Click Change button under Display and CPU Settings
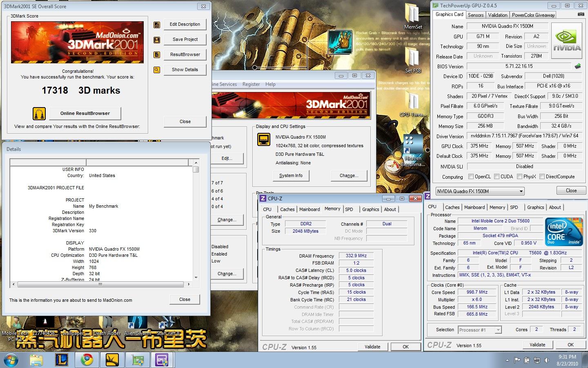 coord(349,175)
